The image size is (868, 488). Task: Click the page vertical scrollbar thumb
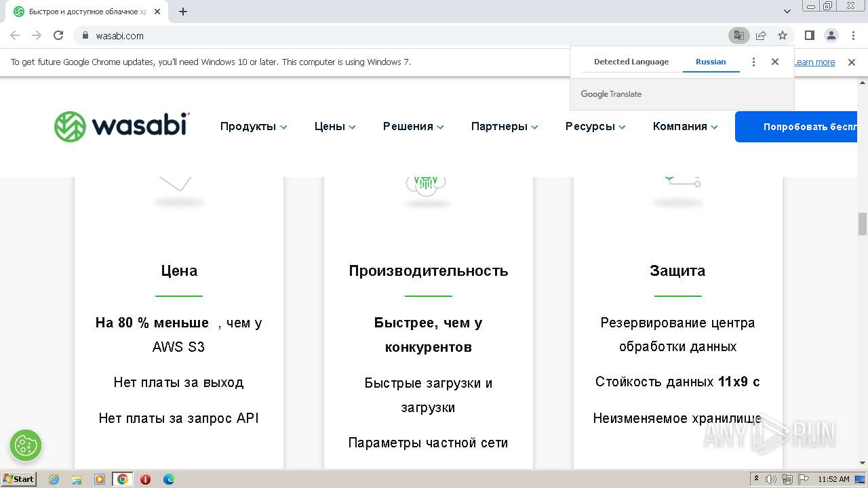pos(863,224)
